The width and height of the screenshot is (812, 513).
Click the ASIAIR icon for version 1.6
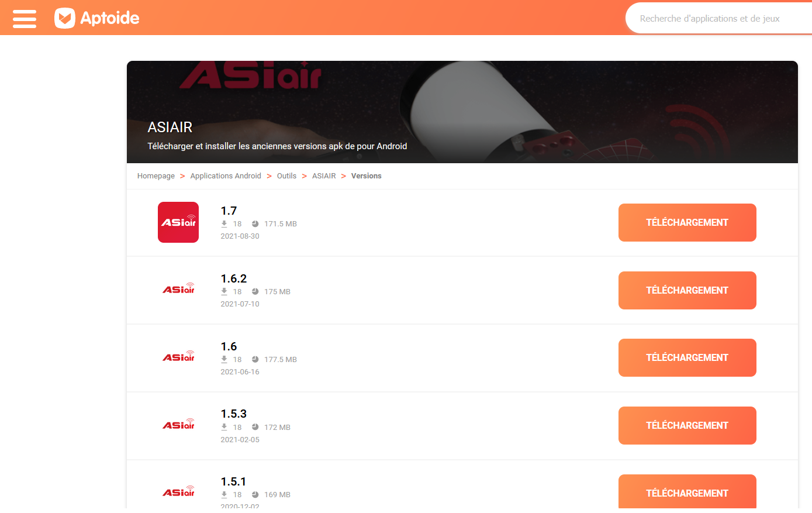pos(178,356)
